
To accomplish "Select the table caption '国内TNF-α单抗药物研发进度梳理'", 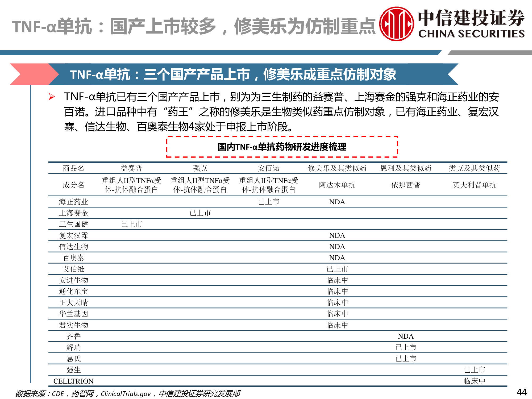I will (282, 147).
